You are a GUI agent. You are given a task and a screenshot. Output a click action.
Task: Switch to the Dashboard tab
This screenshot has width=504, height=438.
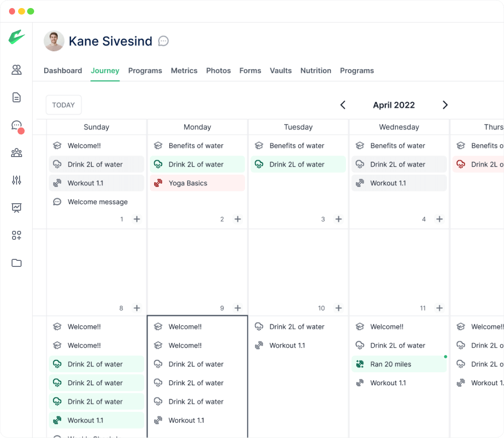pos(63,71)
